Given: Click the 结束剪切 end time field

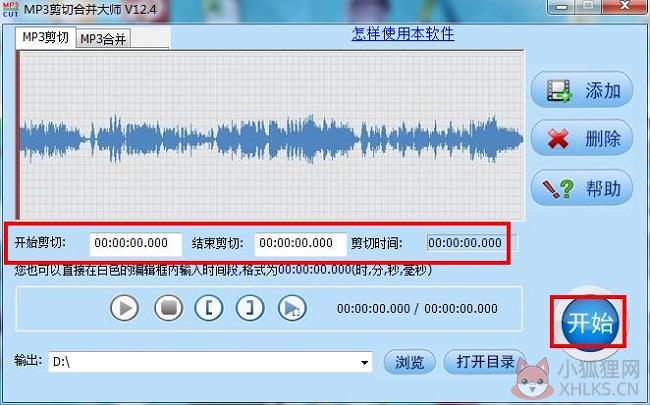Looking at the screenshot, I should coord(301,243).
